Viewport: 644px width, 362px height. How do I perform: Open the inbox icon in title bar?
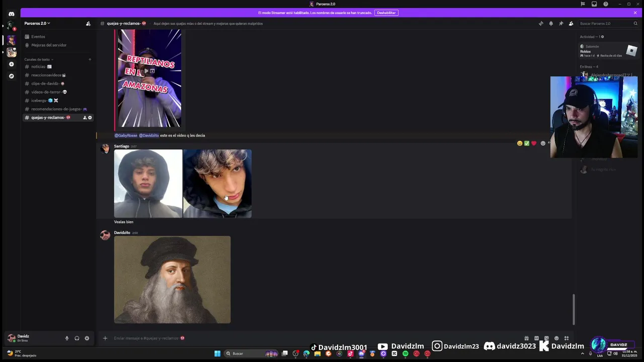pos(594,4)
